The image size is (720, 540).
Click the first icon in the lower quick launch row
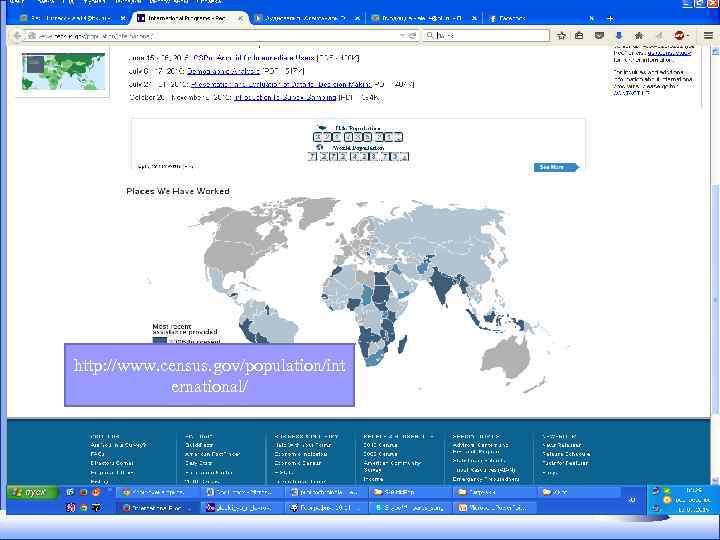click(x=70, y=508)
